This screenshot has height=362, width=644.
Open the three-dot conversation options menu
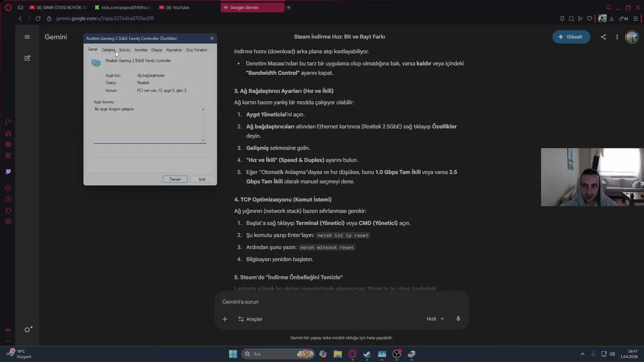(x=617, y=37)
